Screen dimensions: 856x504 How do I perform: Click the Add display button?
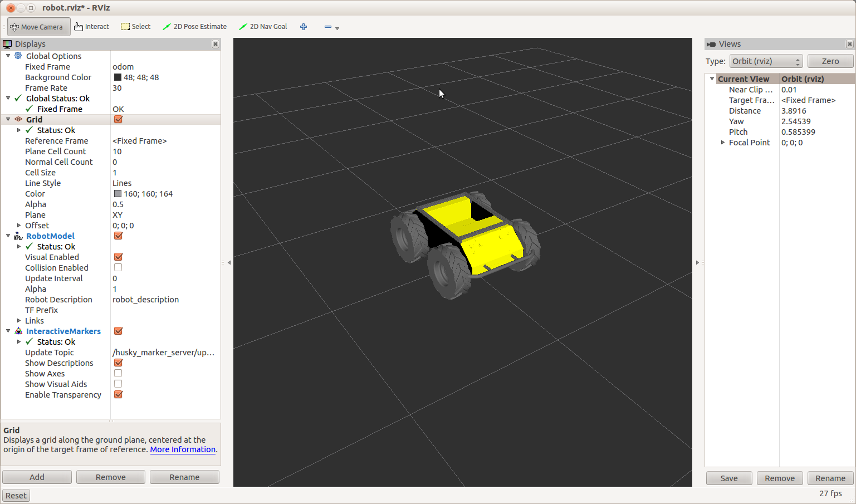(x=37, y=477)
